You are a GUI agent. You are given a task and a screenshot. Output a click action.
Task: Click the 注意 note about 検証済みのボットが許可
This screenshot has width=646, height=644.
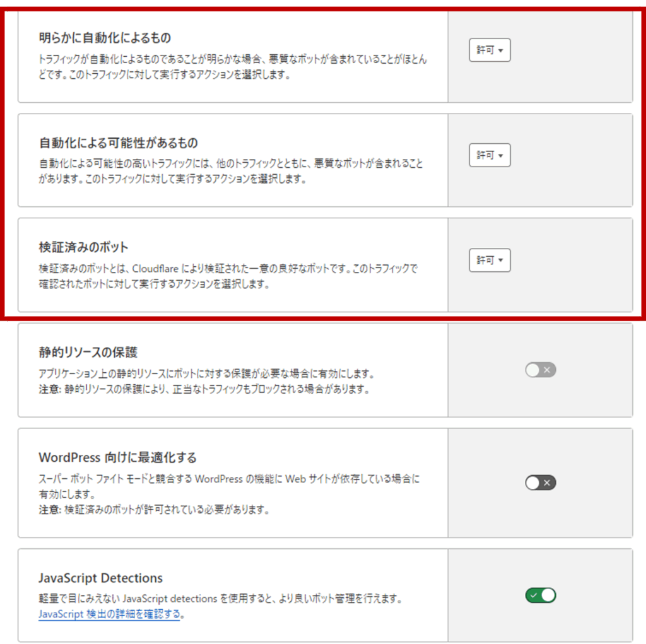154,509
